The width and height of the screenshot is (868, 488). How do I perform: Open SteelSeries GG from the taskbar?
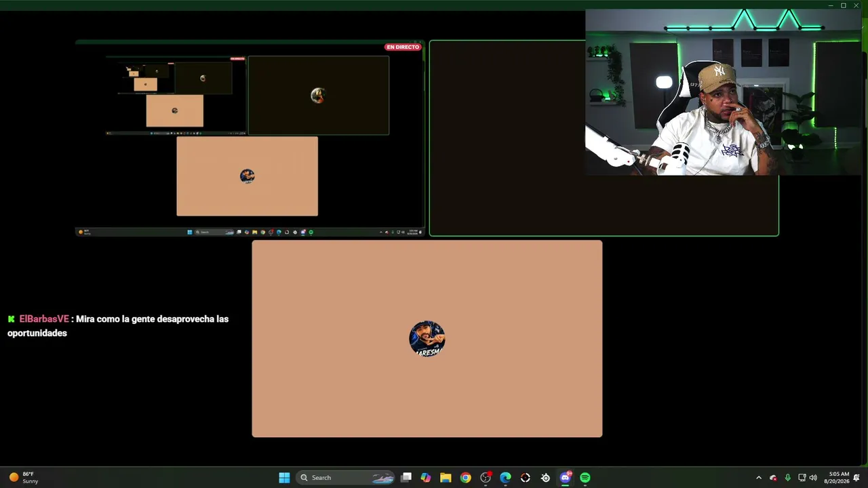point(545,478)
